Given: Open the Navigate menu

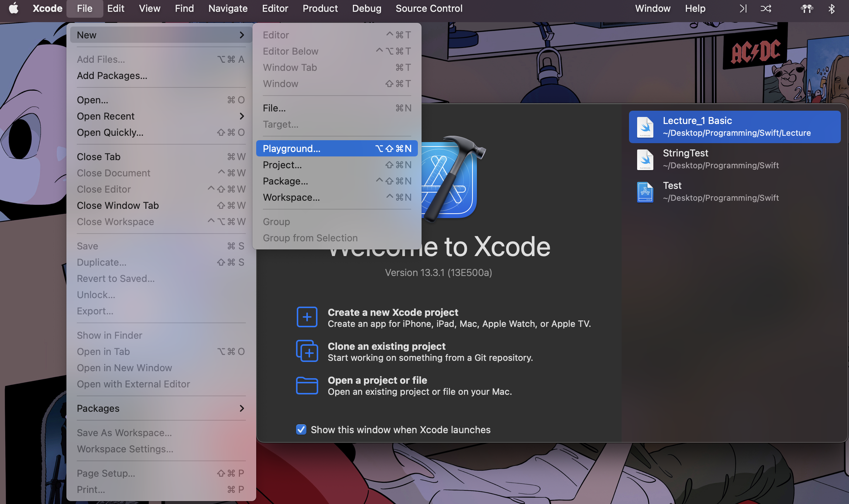Looking at the screenshot, I should click(x=228, y=8).
